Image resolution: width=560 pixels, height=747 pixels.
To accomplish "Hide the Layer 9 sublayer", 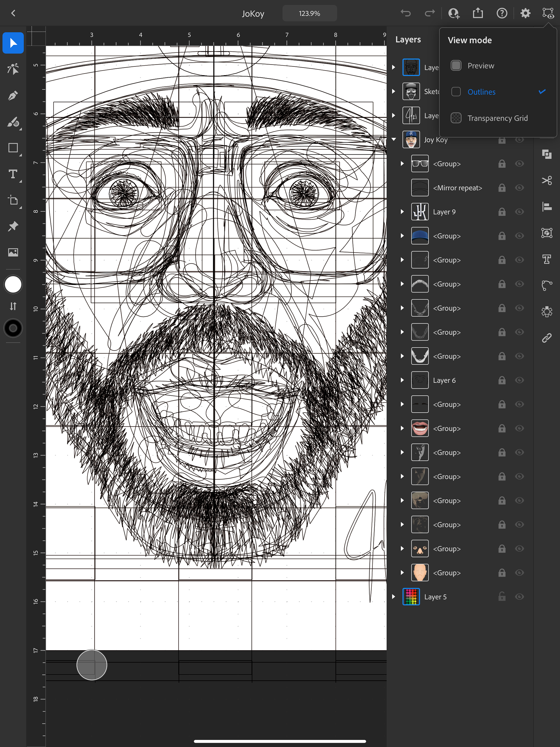I will [x=519, y=212].
